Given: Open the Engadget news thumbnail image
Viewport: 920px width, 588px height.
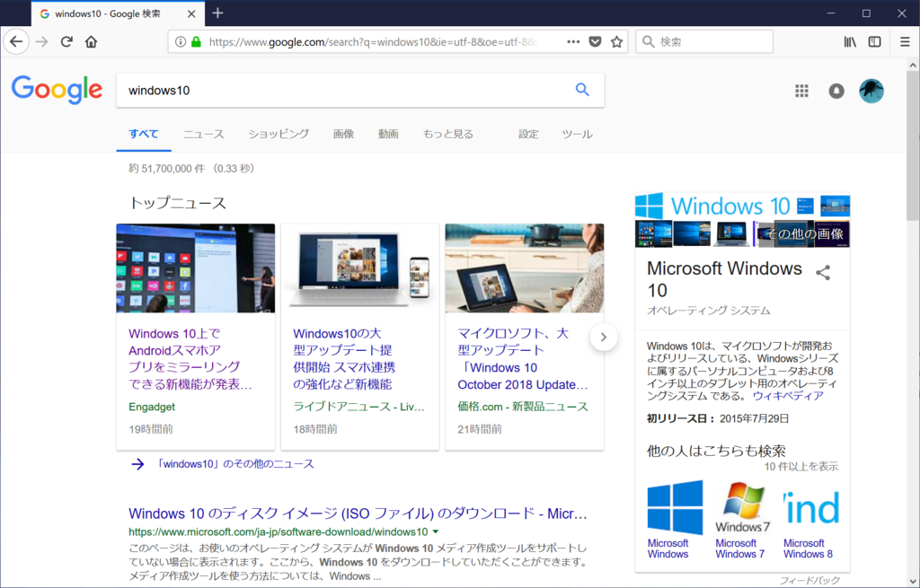Looking at the screenshot, I should pos(195,268).
